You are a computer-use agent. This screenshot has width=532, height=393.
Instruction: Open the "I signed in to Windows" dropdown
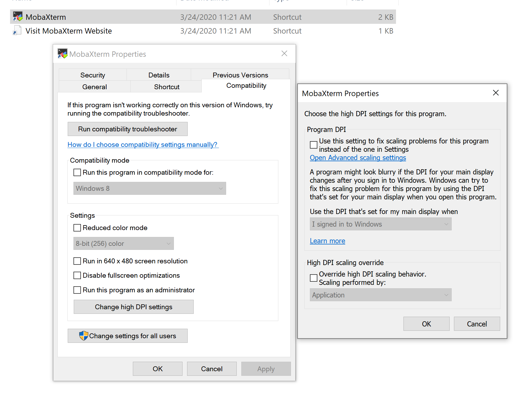coord(380,224)
